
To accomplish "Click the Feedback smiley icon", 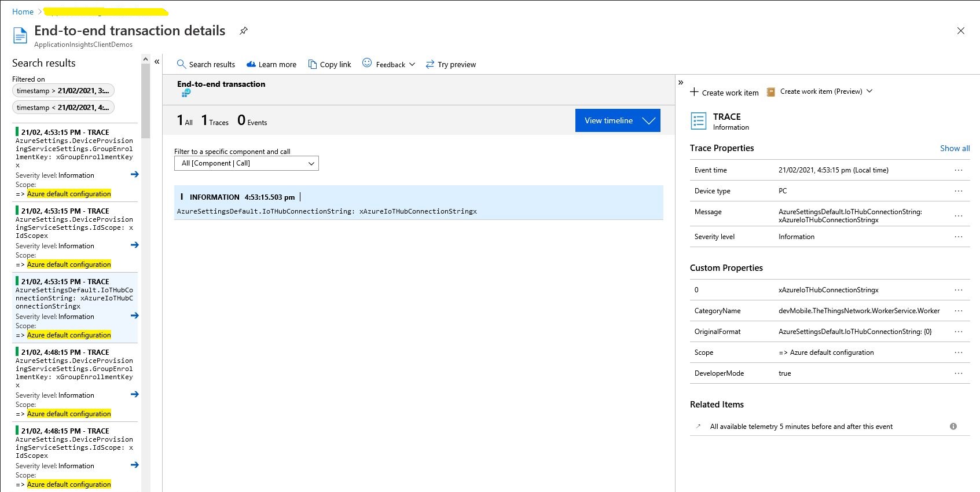I will 367,63.
